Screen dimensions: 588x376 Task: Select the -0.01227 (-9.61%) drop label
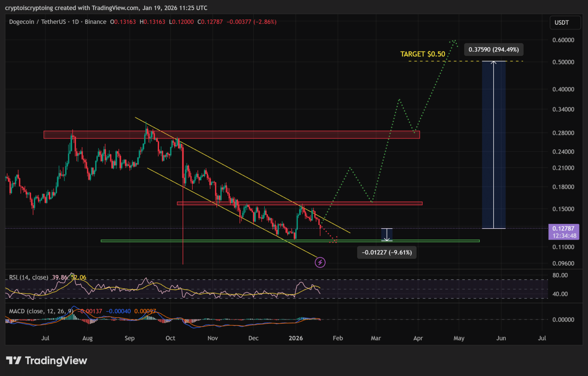tap(386, 252)
